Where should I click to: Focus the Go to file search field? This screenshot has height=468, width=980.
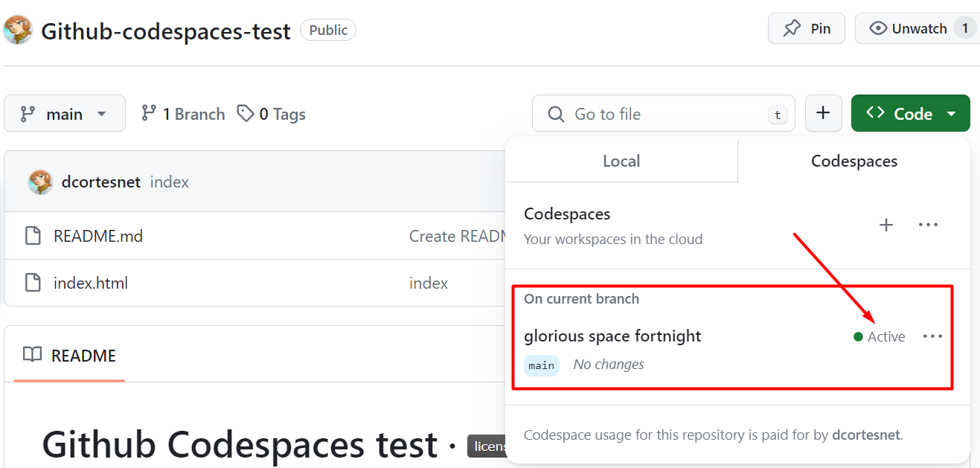click(662, 114)
